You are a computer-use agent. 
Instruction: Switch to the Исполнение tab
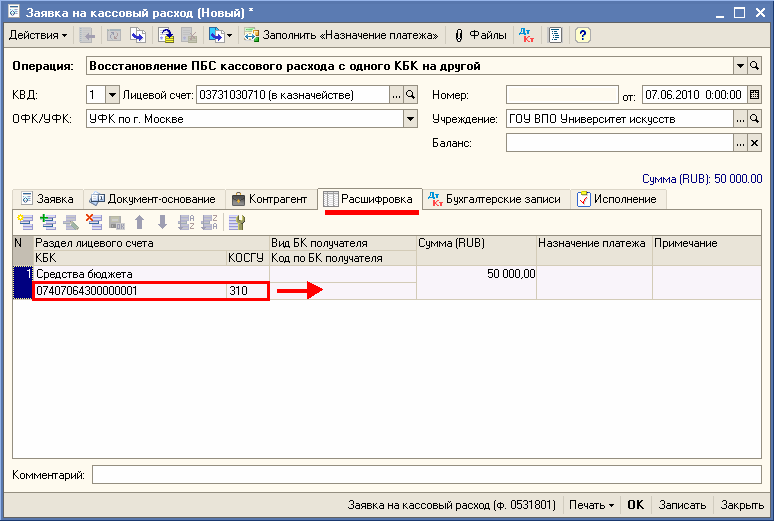pos(618,199)
